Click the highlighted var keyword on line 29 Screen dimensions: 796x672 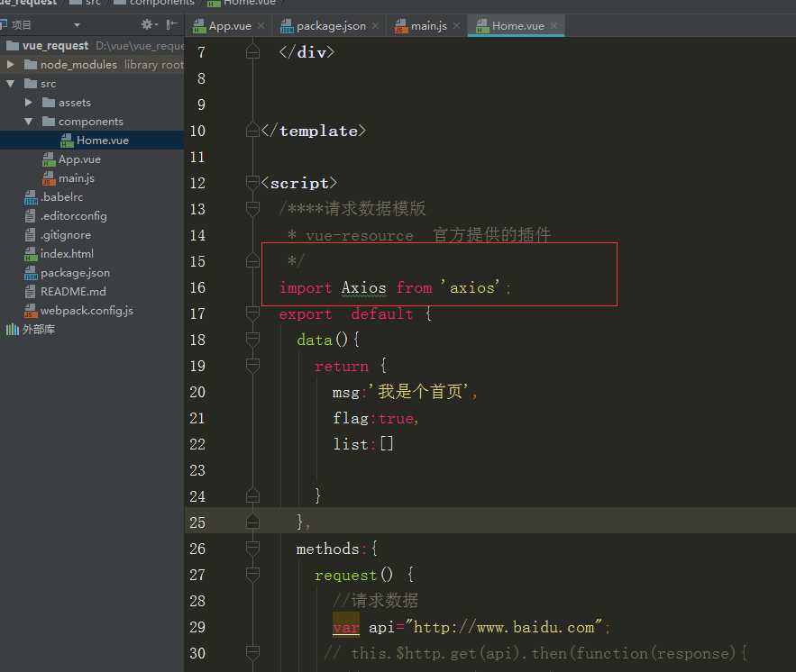click(345, 627)
